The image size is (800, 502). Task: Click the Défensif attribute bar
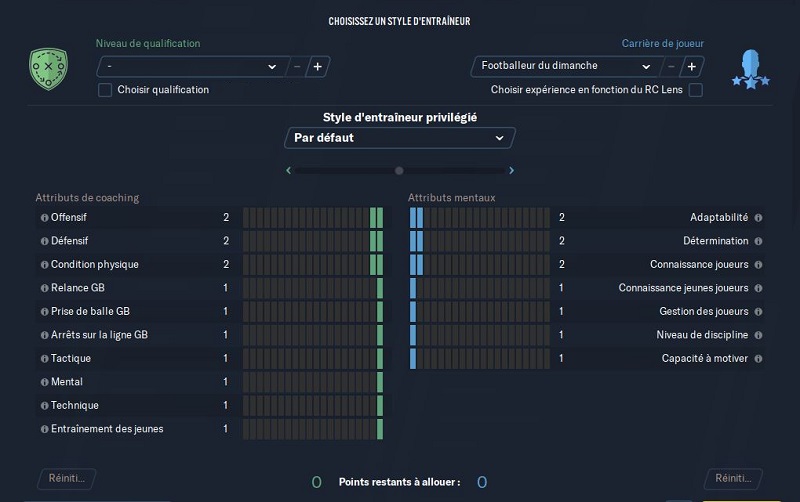point(313,241)
